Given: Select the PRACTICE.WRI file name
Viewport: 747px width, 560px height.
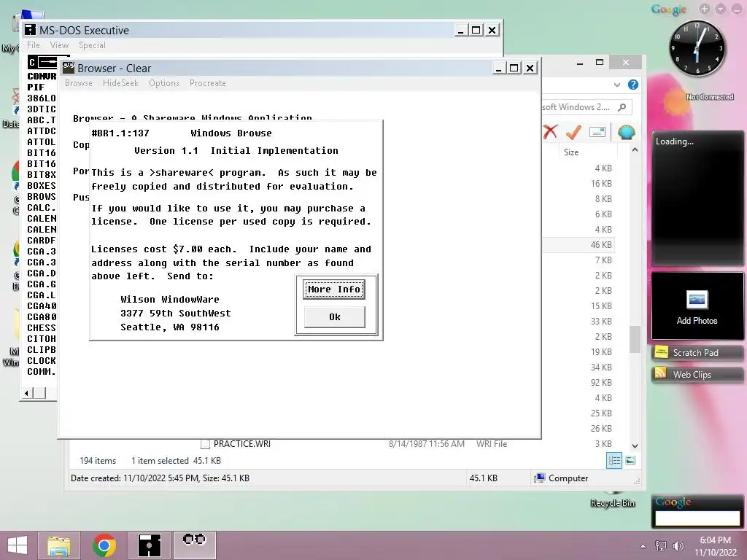Looking at the screenshot, I should (242, 444).
